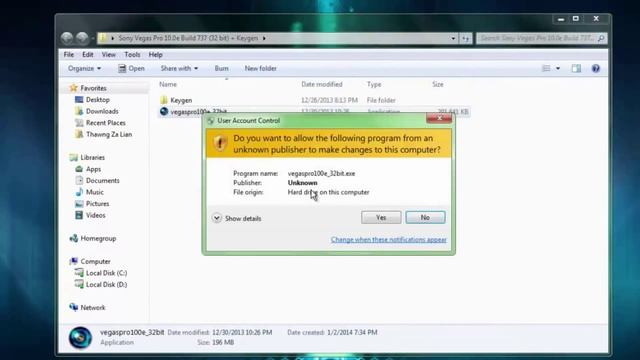640x360 pixels.
Task: Go forward with Explorer forward arrow
Action: [x=82, y=38]
